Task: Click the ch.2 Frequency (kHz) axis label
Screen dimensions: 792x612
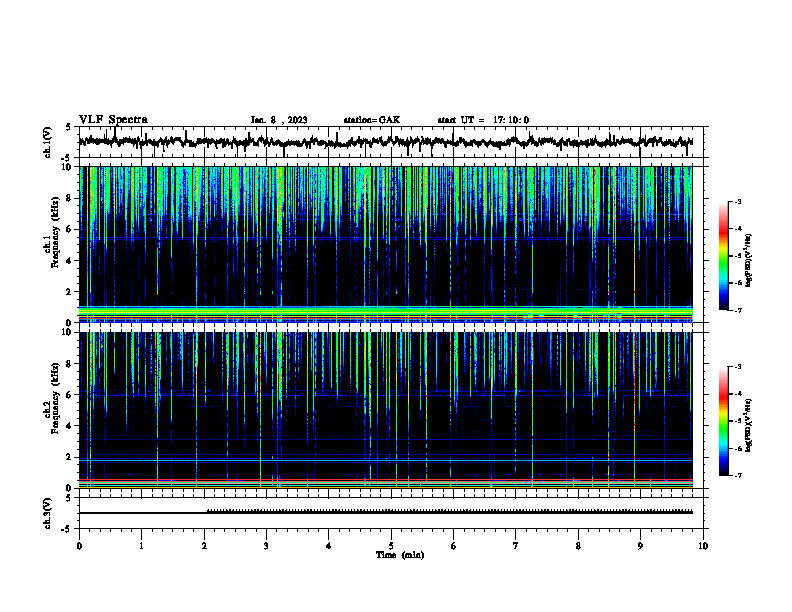Action: [52, 397]
